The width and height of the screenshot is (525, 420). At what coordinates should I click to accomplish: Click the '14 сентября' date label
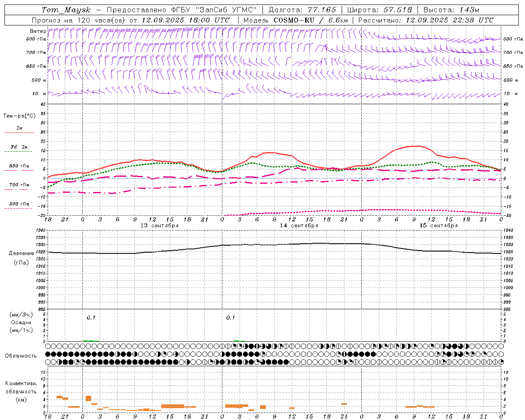pos(299,226)
